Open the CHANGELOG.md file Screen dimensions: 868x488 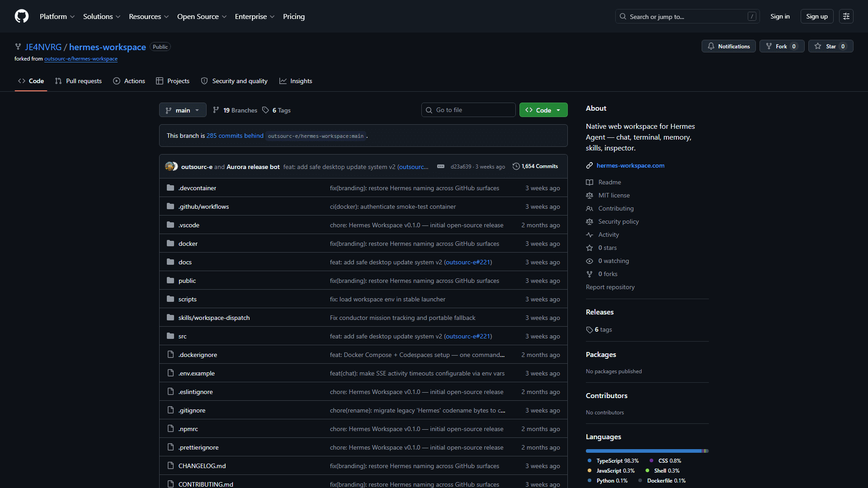tap(202, 466)
